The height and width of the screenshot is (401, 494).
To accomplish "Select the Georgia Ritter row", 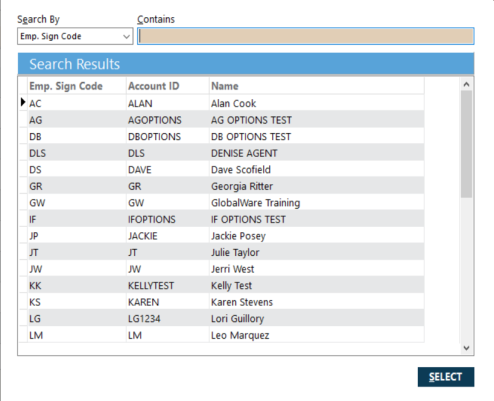I will coord(222,186).
